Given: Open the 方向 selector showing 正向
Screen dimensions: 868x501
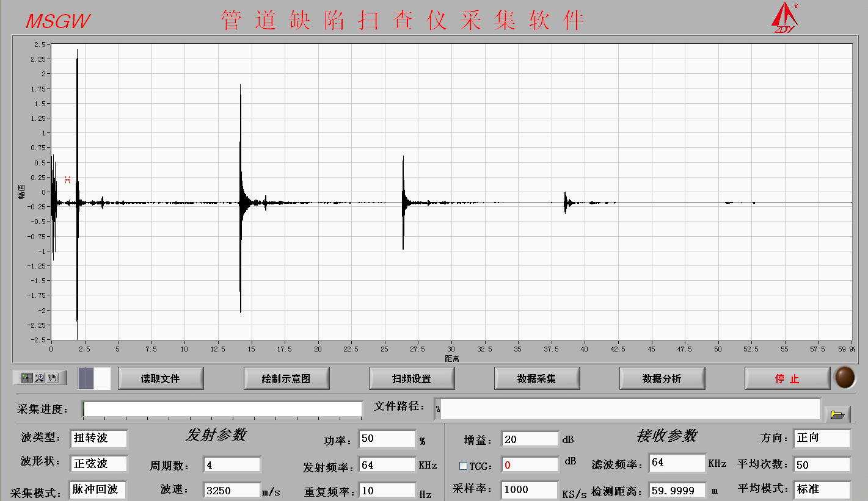Looking at the screenshot, I should [822, 438].
